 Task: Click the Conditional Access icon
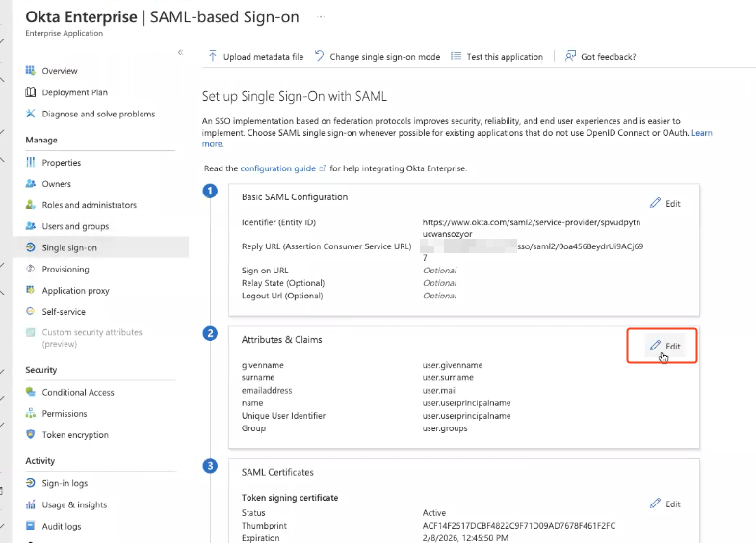click(31, 393)
